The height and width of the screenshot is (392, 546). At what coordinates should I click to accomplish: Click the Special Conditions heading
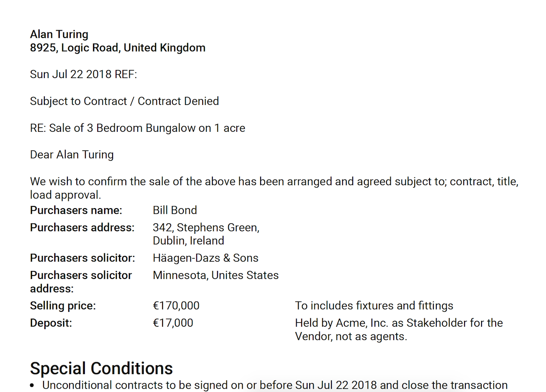point(102,368)
